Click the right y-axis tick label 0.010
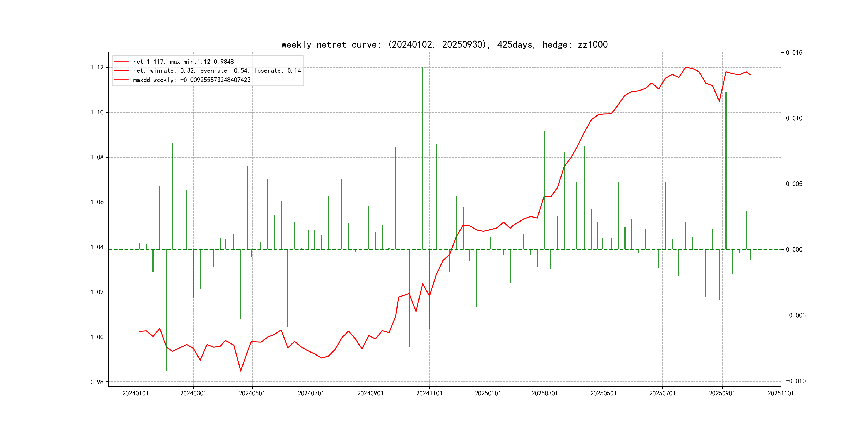Screen dimensions: 868x434 click(x=794, y=118)
